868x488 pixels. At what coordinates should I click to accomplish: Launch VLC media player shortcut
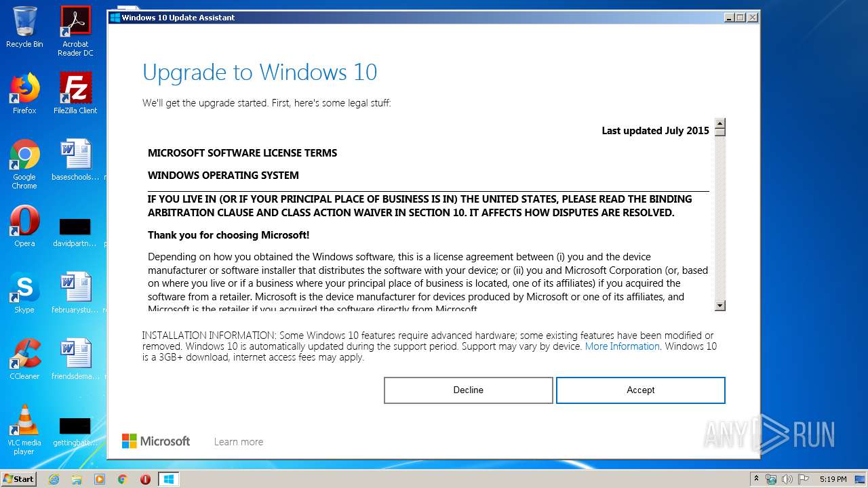coord(24,430)
